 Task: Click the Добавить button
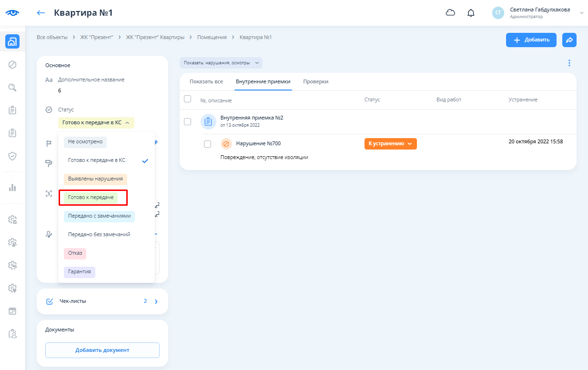531,40
